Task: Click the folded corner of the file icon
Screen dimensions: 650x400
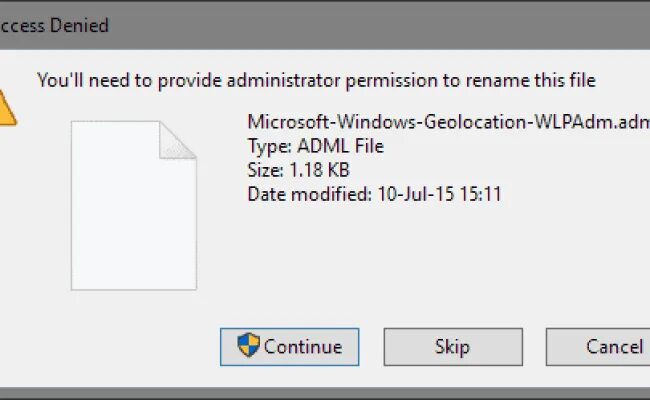Action: pos(179,137)
